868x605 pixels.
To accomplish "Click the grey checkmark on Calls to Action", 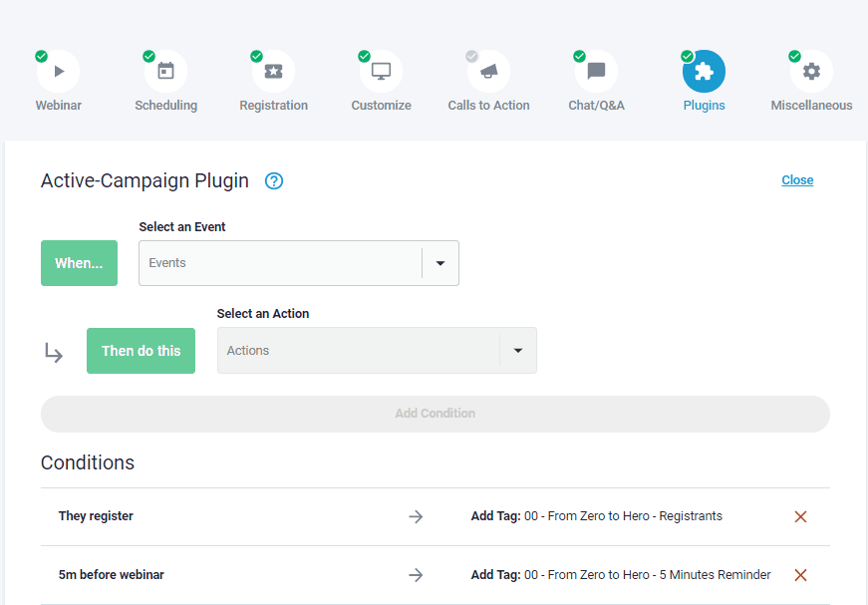I will point(471,56).
